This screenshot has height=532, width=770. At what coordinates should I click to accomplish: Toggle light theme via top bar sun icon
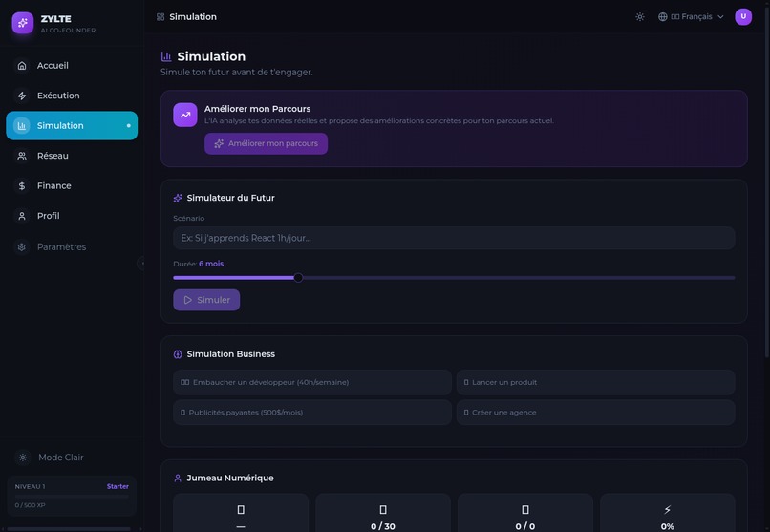point(639,16)
